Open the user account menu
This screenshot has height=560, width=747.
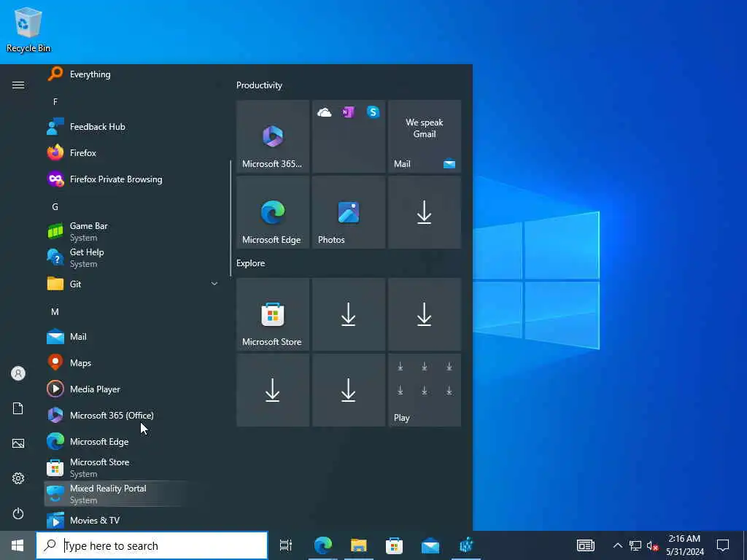18,373
